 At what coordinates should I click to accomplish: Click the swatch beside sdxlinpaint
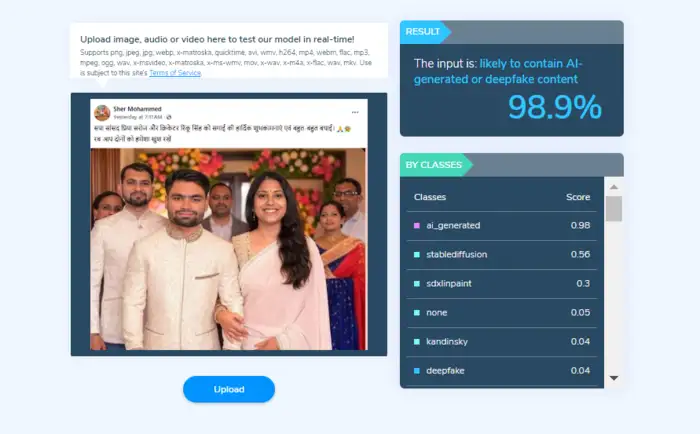pos(417,284)
